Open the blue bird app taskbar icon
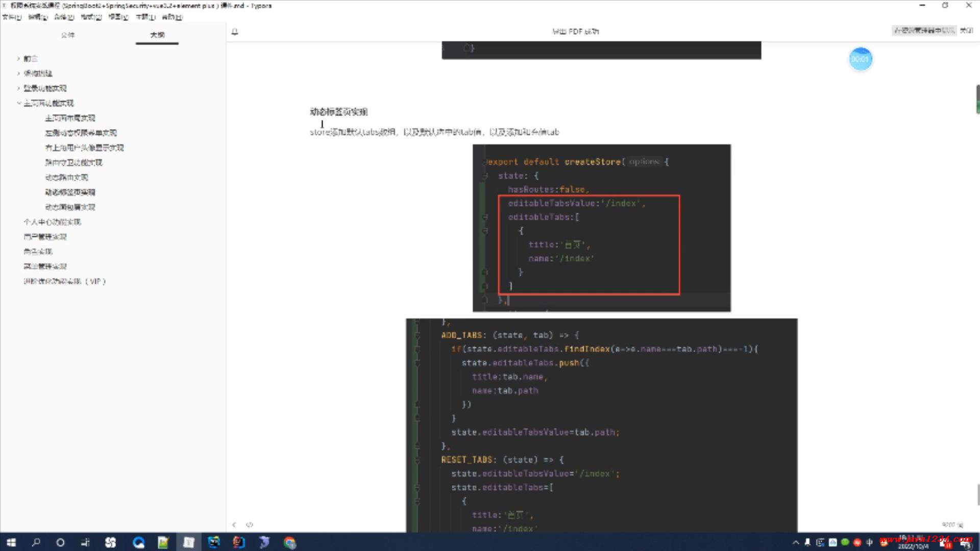 [264, 542]
